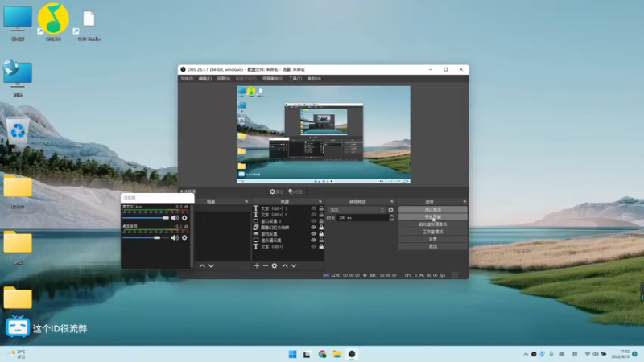The height and width of the screenshot is (362, 644).
Task: Move scene up in scenes toolbar
Action: point(202,266)
